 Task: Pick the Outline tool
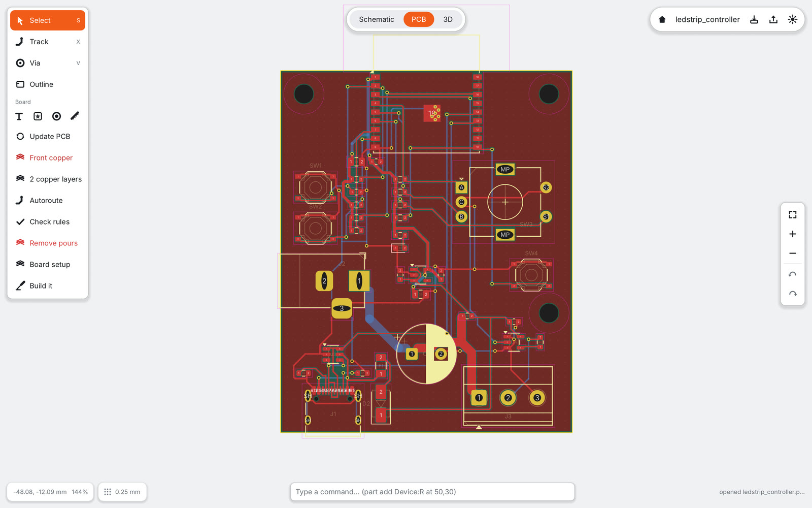(x=48, y=84)
